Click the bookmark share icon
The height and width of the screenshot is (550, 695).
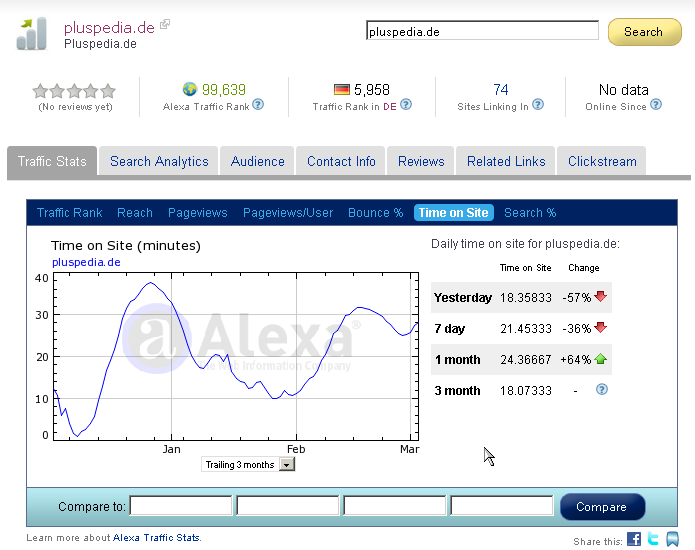(x=672, y=539)
